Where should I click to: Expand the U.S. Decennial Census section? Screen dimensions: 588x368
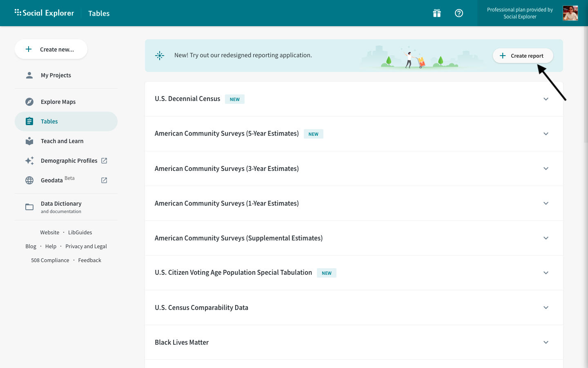(546, 99)
